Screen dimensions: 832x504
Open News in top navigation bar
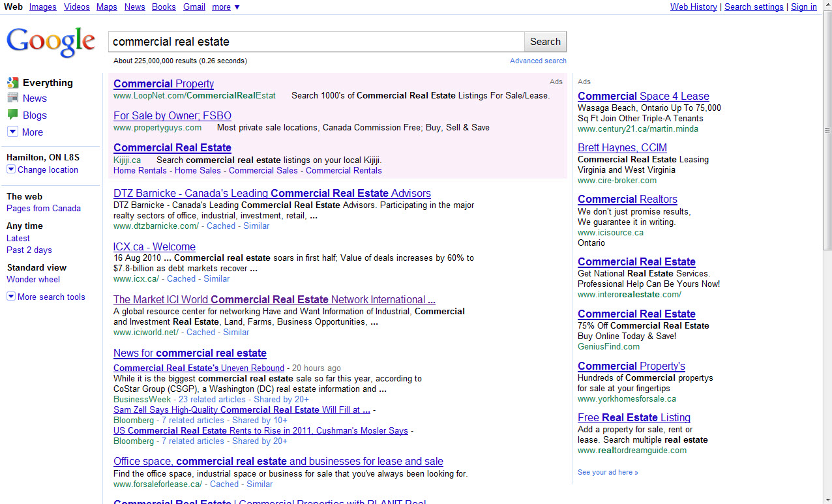(135, 7)
